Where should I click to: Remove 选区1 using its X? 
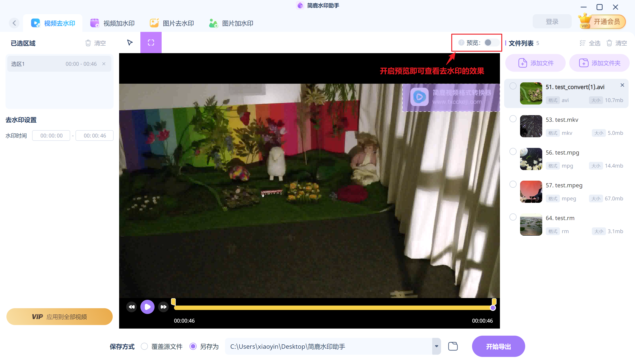point(104,64)
